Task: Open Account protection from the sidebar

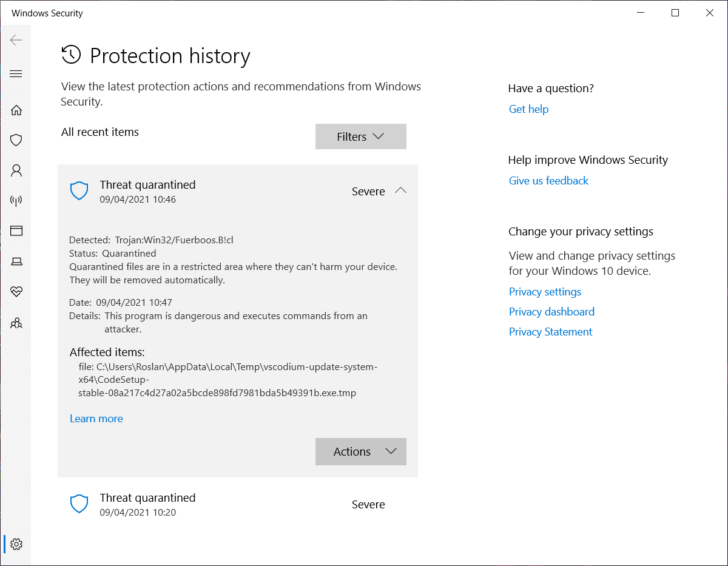Action: 16,170
